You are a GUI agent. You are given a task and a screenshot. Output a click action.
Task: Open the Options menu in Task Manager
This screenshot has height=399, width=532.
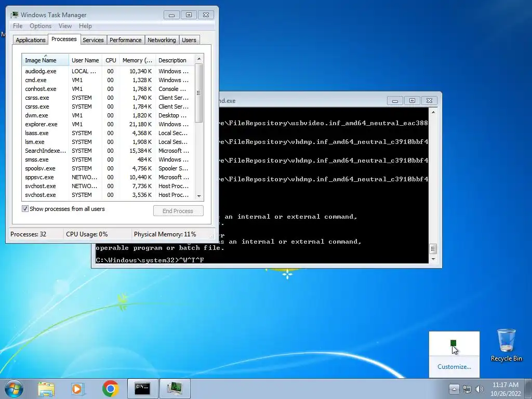(x=41, y=26)
